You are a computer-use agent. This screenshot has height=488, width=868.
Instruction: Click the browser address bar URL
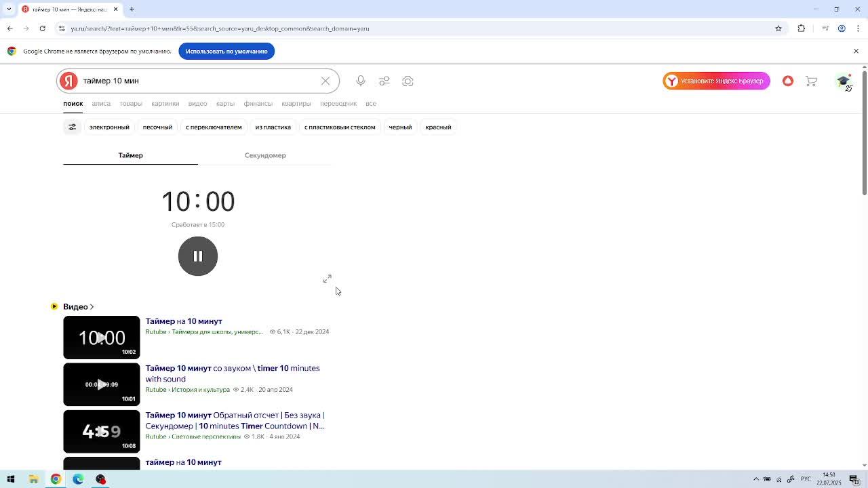click(220, 28)
